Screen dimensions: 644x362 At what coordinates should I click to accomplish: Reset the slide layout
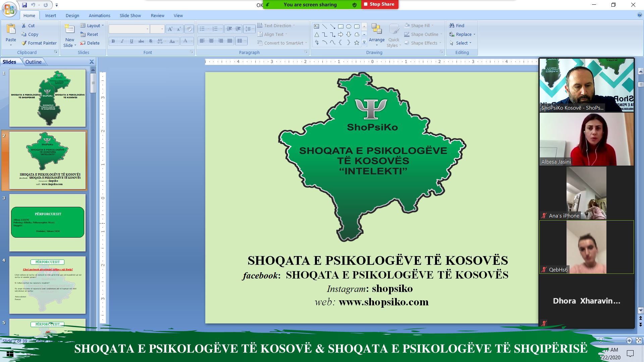point(89,34)
